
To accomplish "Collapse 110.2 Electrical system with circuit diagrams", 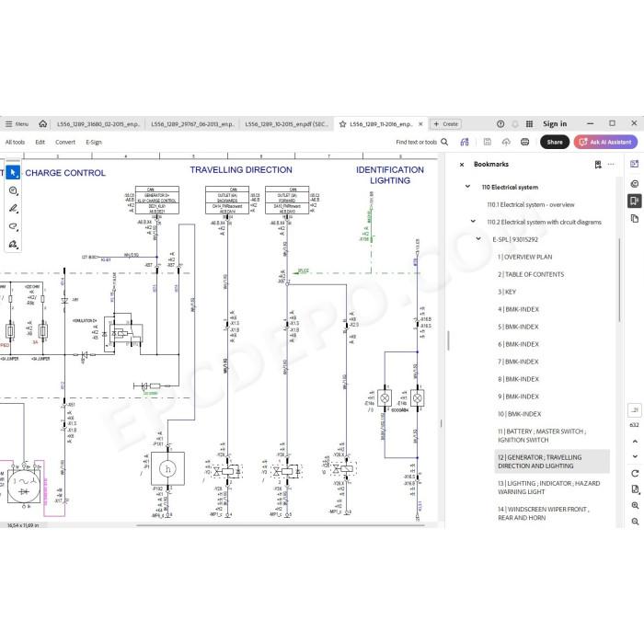I will pyautogui.click(x=473, y=222).
